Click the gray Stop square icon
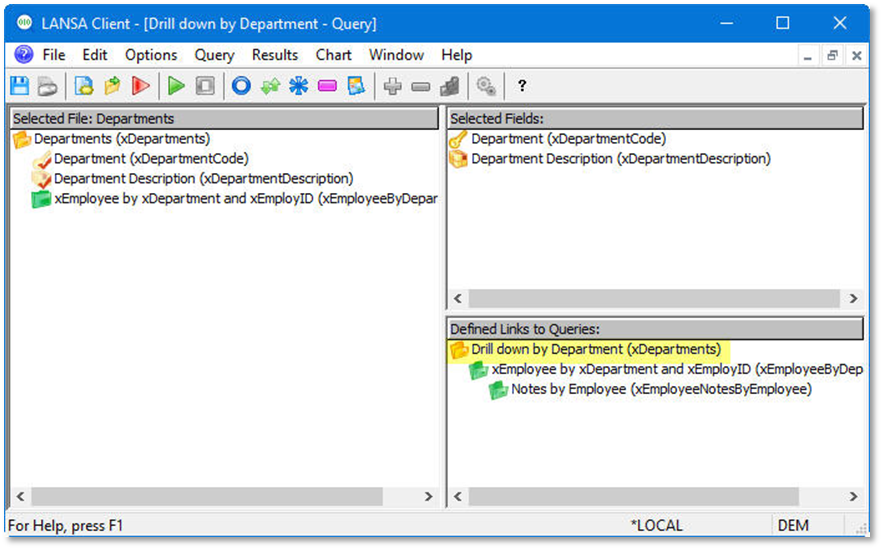The image size is (882, 549). tap(205, 86)
